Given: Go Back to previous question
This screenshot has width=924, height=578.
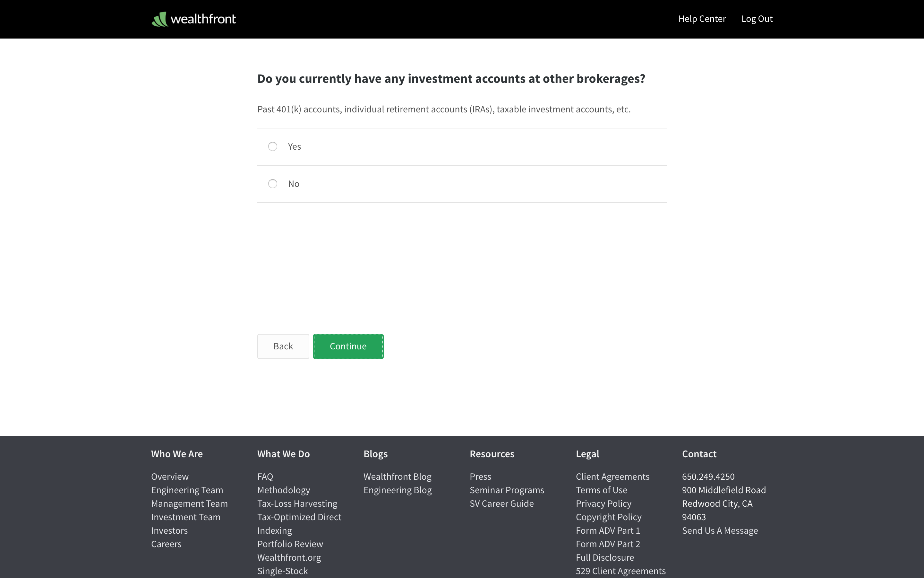Looking at the screenshot, I should (283, 346).
